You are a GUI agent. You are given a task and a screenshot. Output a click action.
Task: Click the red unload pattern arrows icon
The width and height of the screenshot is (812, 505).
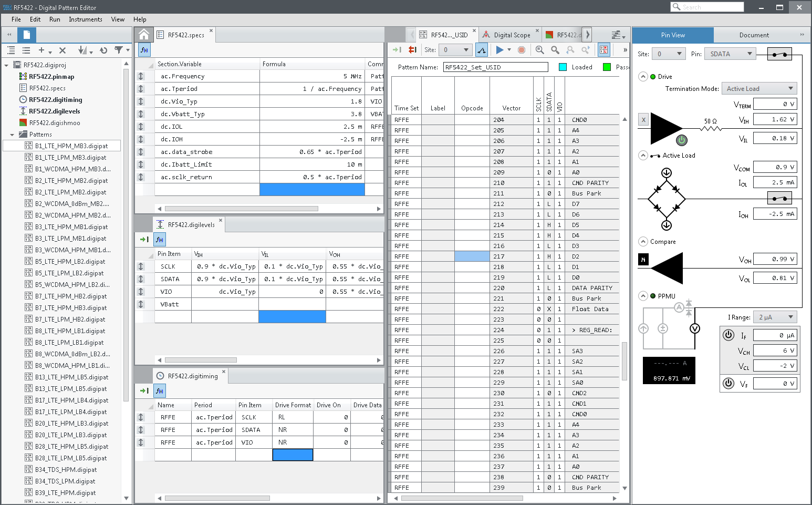coord(412,50)
